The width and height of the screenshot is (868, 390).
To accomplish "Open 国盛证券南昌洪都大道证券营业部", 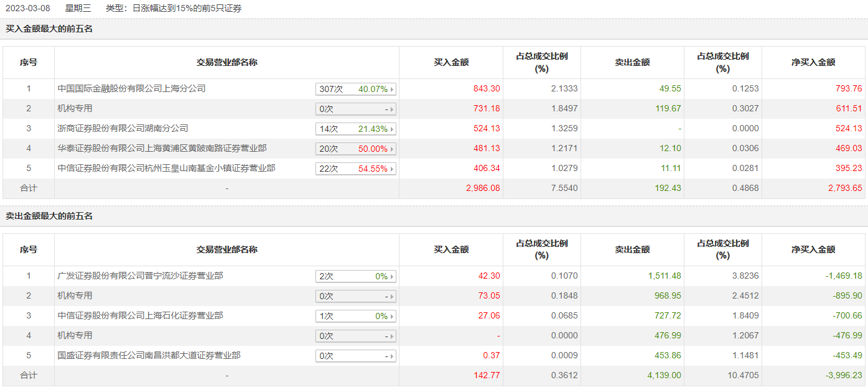I will 149,356.
